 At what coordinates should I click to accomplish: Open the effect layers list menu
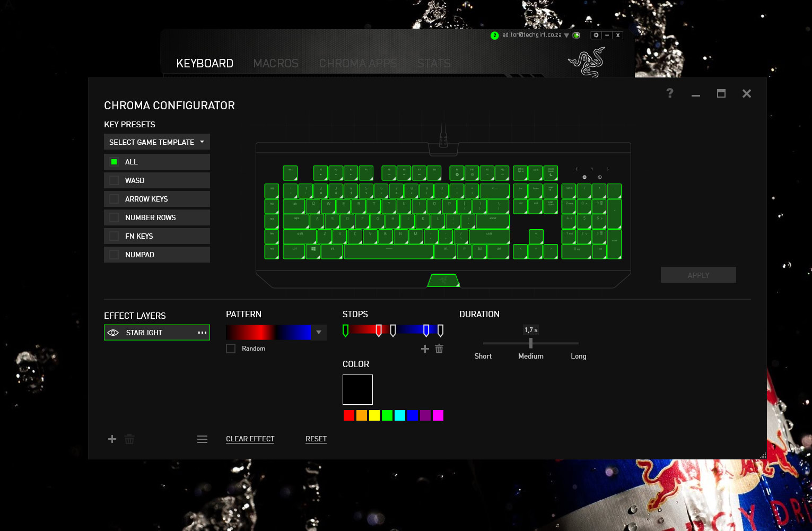202,439
